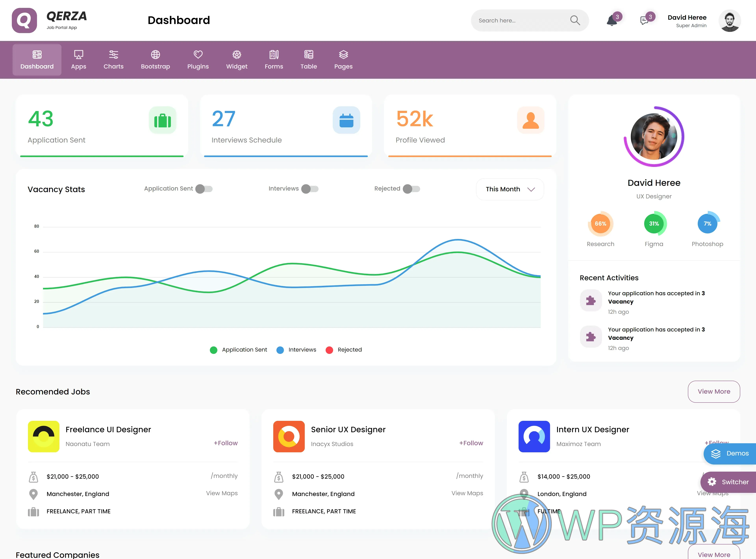Select the Charts navigation icon
Screen dimensions: 756x559
tap(113, 55)
